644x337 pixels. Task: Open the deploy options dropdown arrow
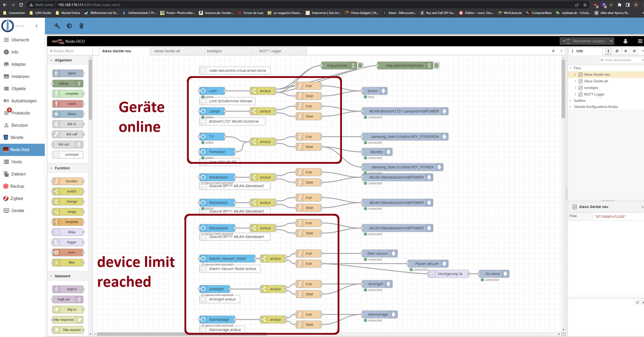612,41
